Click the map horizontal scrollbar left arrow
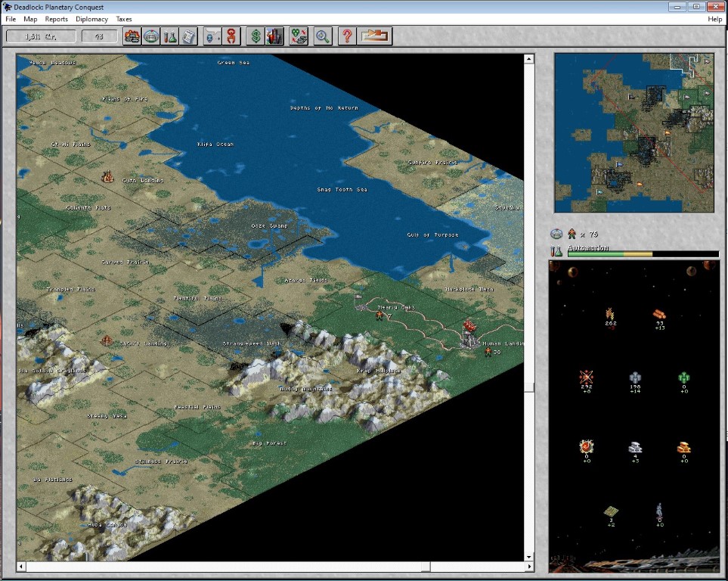 (x=21, y=567)
